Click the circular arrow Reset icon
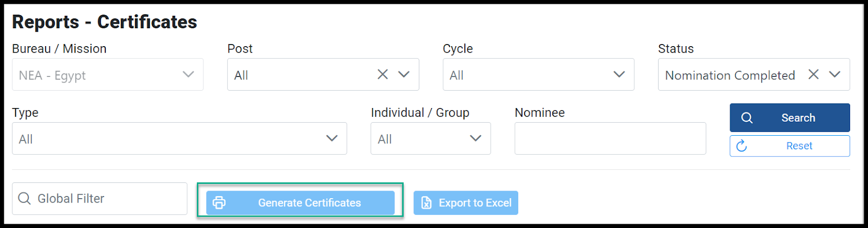 click(x=742, y=146)
